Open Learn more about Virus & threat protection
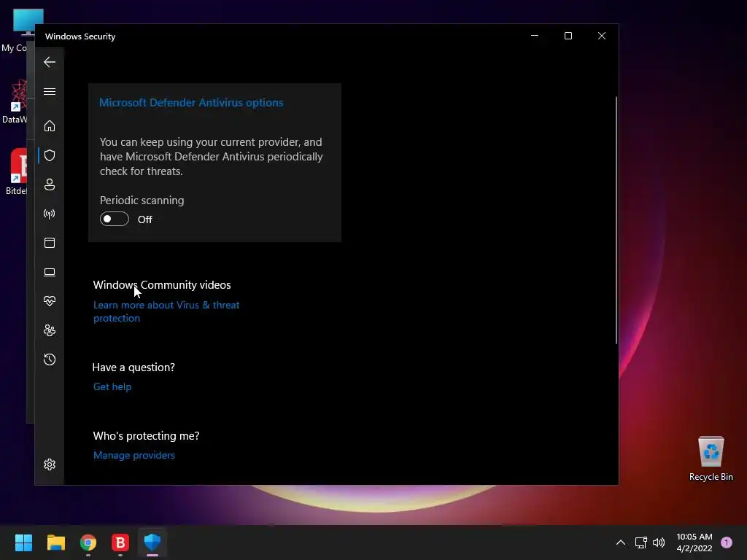747x560 pixels. tap(166, 311)
